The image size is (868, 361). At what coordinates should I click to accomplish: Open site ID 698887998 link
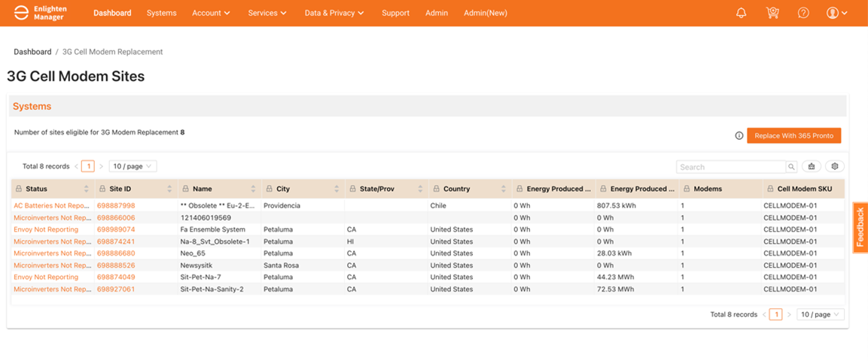pos(116,205)
